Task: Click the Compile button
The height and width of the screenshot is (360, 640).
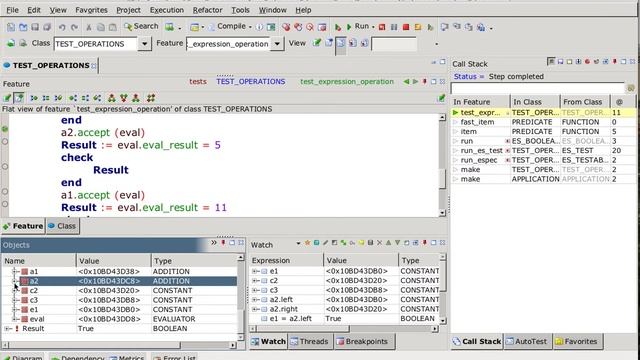Action: coord(227,27)
